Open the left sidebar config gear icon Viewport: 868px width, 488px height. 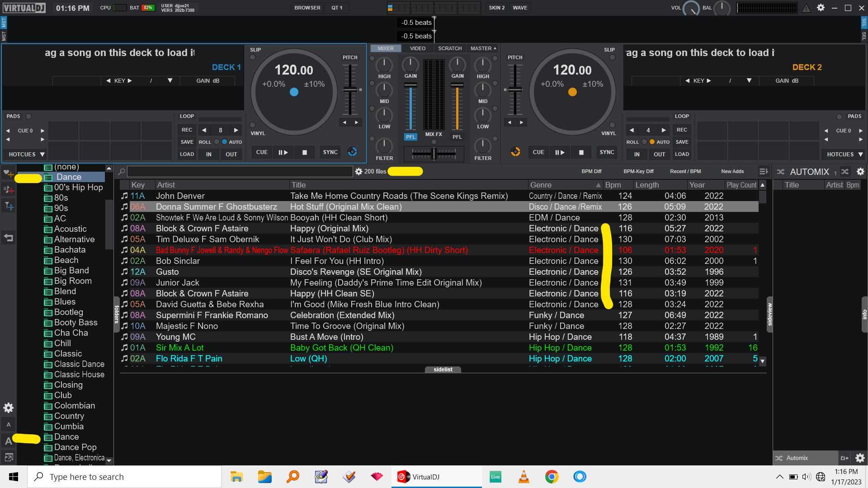[8, 408]
